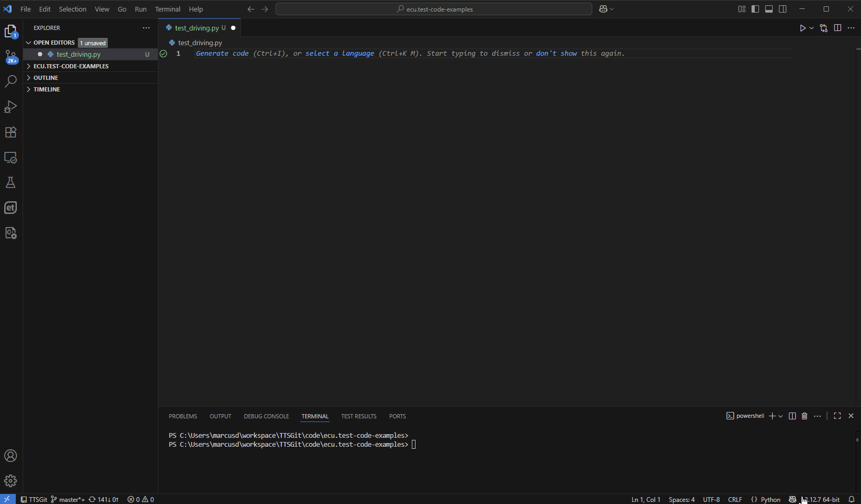
Task: Open the Terminal menu
Action: (x=167, y=9)
